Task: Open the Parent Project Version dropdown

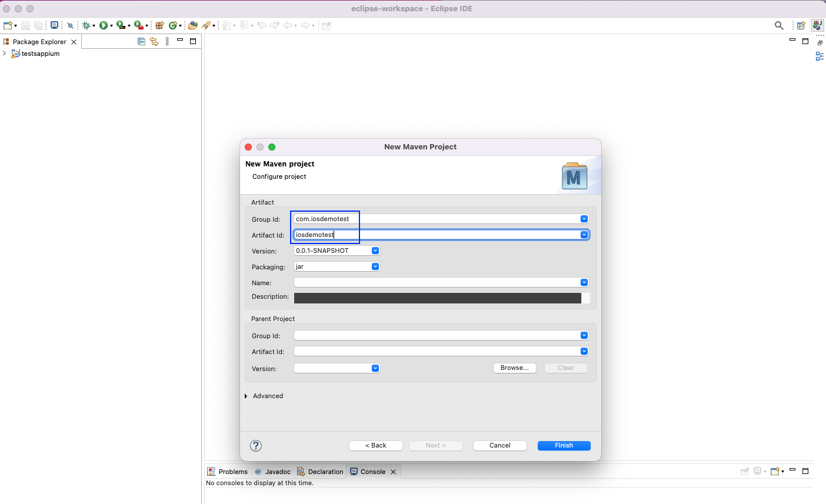Action: tap(375, 368)
